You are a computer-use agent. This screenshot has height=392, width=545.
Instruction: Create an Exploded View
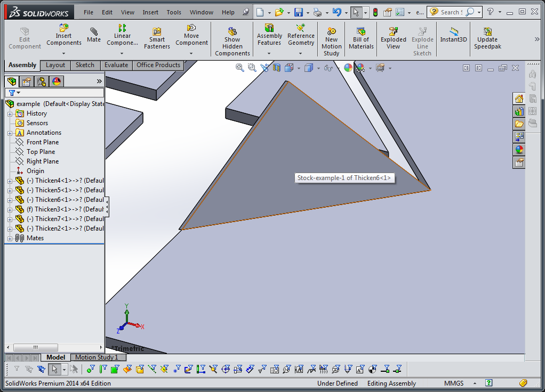[x=393, y=37]
